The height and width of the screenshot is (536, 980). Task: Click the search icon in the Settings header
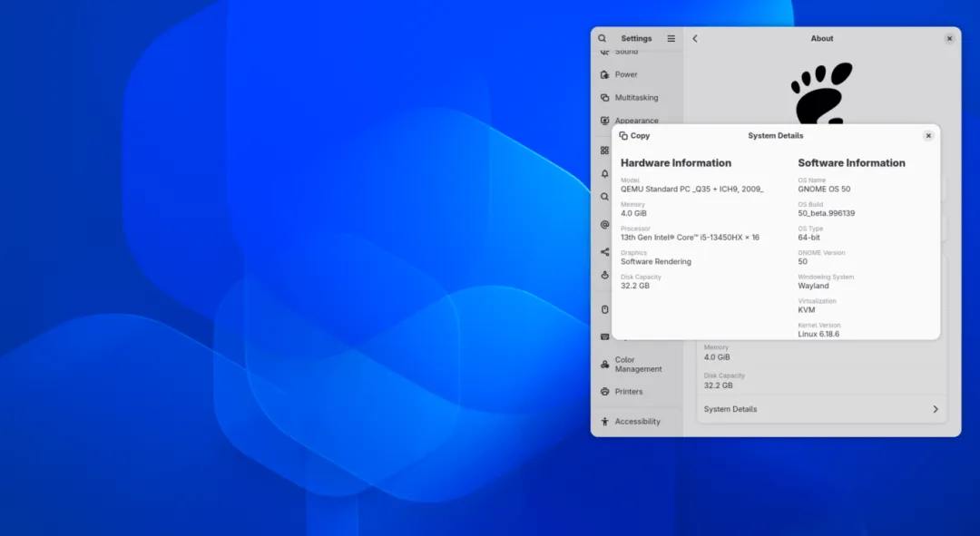click(x=602, y=39)
